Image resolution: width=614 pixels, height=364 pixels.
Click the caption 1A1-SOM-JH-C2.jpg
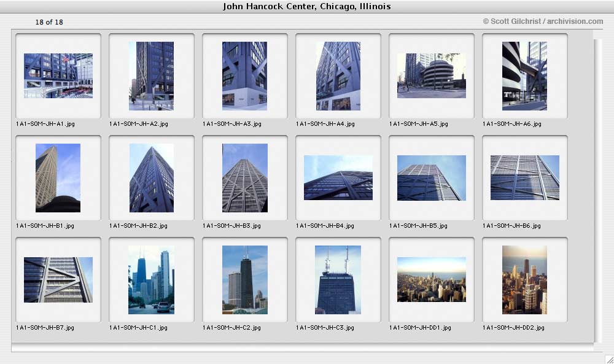point(231,328)
